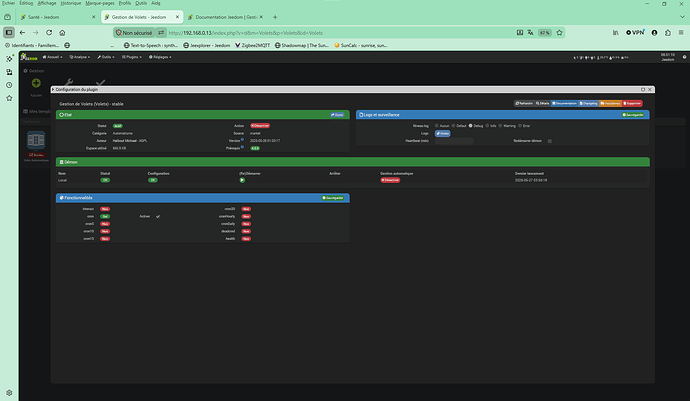Click the Jeedom logo in the navbar
This screenshot has height=401, width=690.
coord(29,57)
